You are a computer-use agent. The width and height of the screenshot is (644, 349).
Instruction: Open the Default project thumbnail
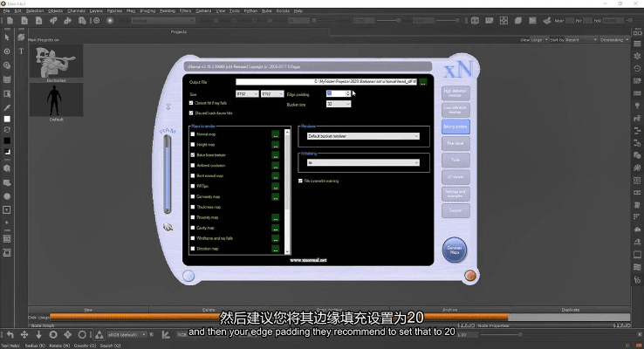tap(56, 99)
